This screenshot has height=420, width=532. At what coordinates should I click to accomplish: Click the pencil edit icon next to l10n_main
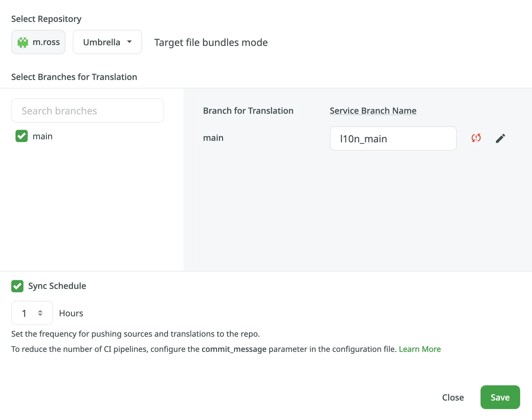(500, 138)
